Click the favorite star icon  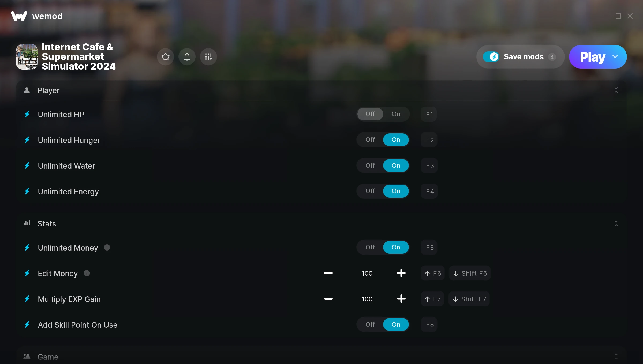pos(165,57)
